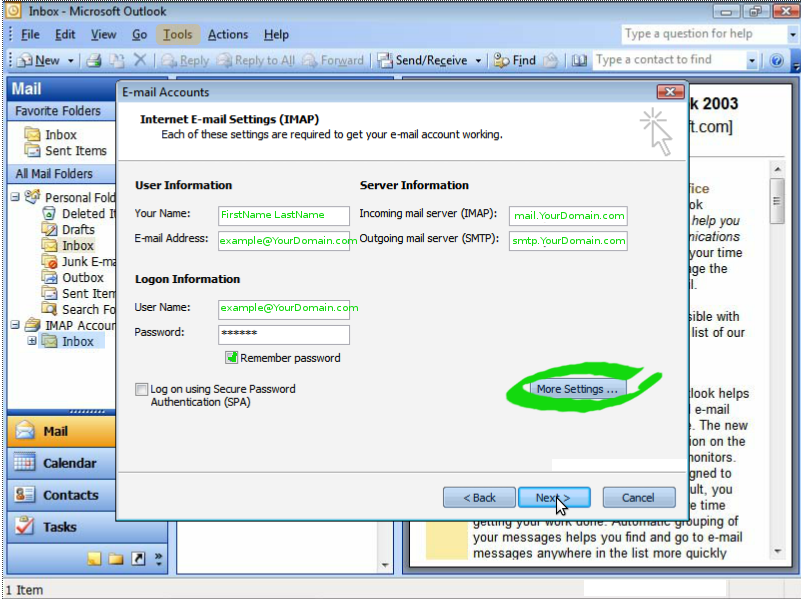
Task: Click the E-mail Address input field
Action: pyautogui.click(x=284, y=241)
